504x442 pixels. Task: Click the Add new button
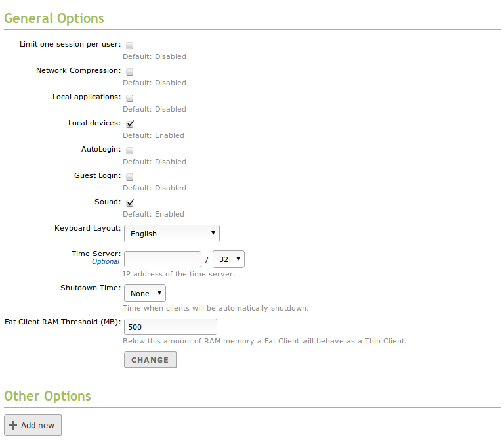(33, 426)
